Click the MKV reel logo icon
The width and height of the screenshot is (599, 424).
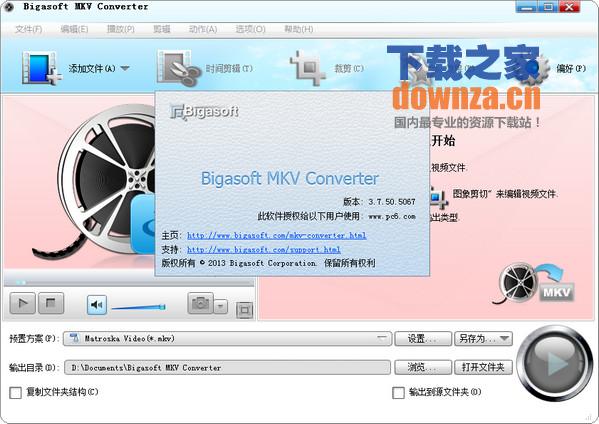click(x=534, y=283)
